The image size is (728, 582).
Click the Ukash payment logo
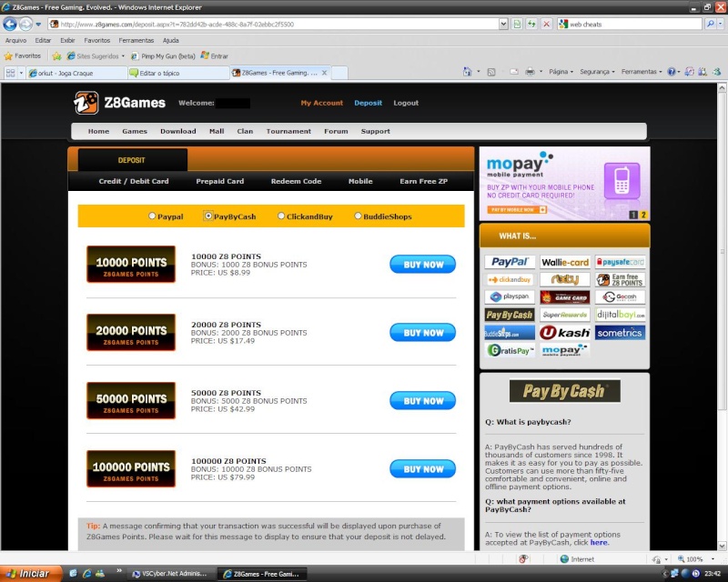565,332
